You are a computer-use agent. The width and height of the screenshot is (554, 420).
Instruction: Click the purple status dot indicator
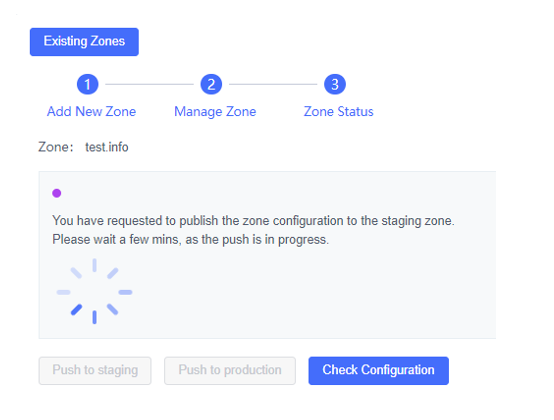click(x=57, y=193)
